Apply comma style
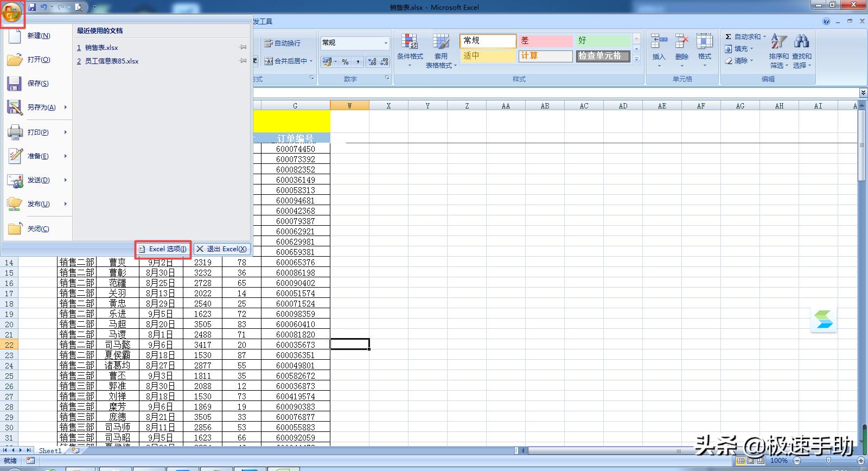The image size is (868, 471). click(358, 62)
